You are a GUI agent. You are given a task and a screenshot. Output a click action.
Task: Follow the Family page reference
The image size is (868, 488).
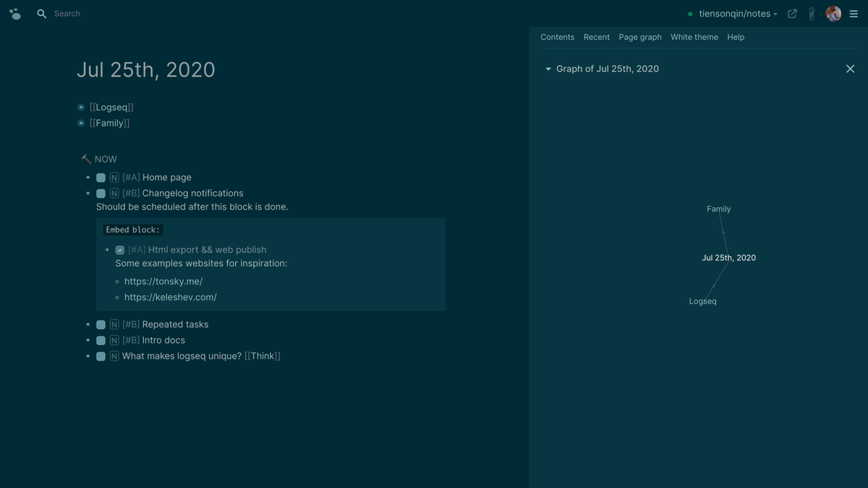pyautogui.click(x=109, y=122)
